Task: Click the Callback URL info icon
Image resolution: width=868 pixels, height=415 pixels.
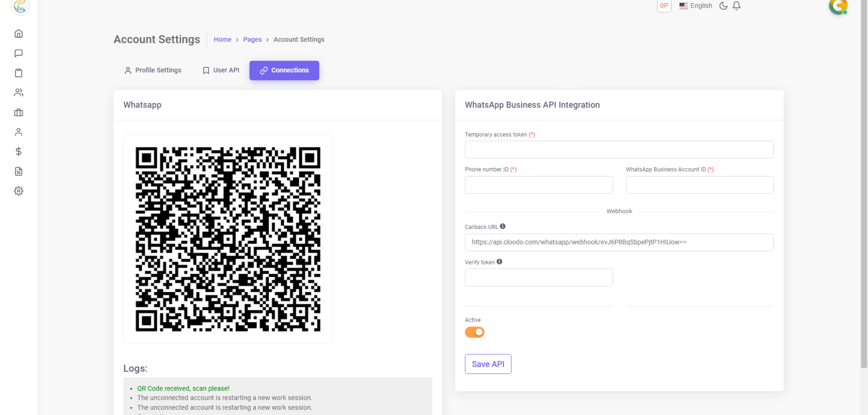Action: (x=503, y=226)
